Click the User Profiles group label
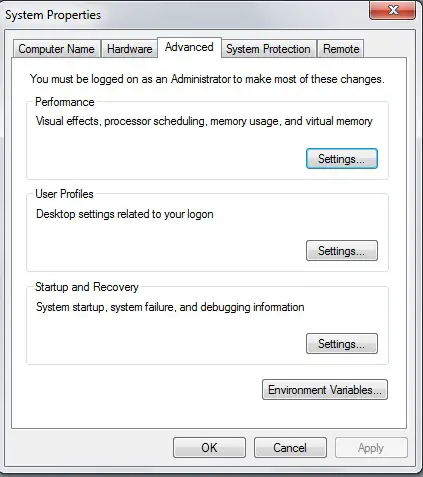Image resolution: width=423 pixels, height=477 pixels. click(64, 194)
